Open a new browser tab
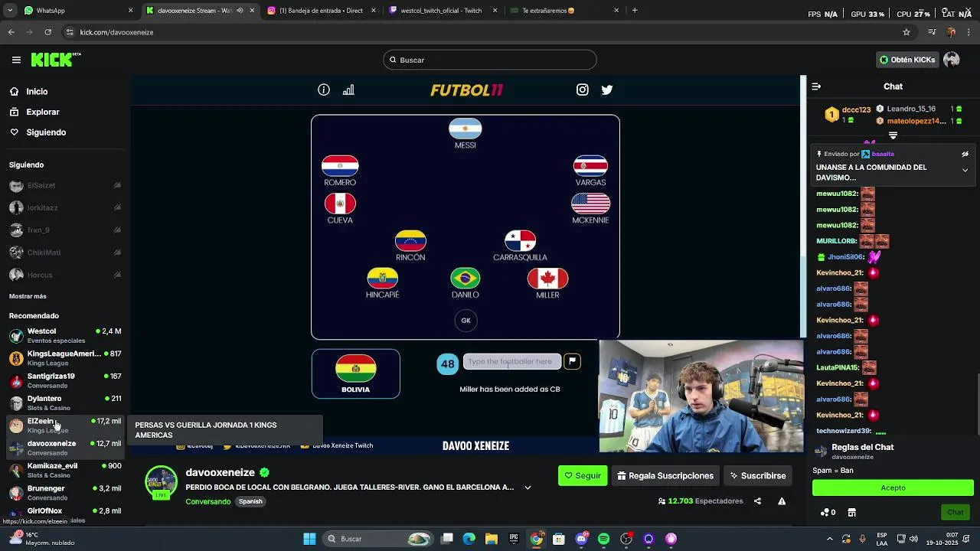The height and width of the screenshot is (551, 980). coord(635,11)
